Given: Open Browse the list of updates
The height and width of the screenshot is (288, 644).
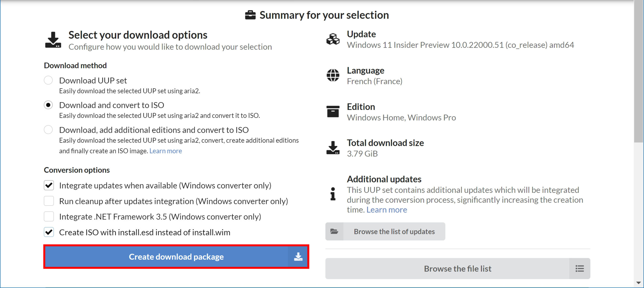Looking at the screenshot, I should (385, 231).
